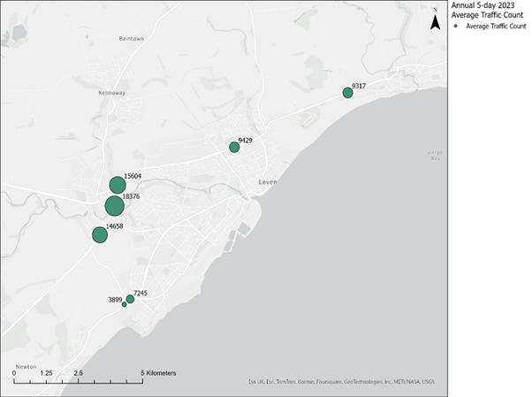The image size is (532, 397).
Task: Click the Average Traffic Count legend label
Action: (496, 27)
